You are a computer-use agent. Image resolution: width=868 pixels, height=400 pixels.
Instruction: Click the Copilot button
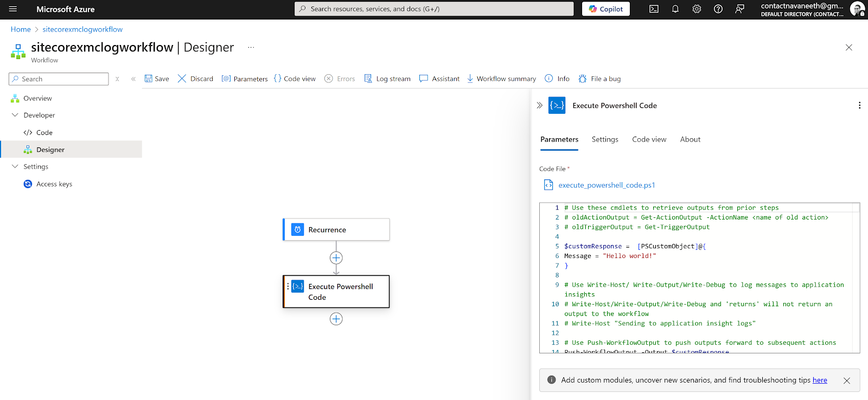tap(606, 9)
